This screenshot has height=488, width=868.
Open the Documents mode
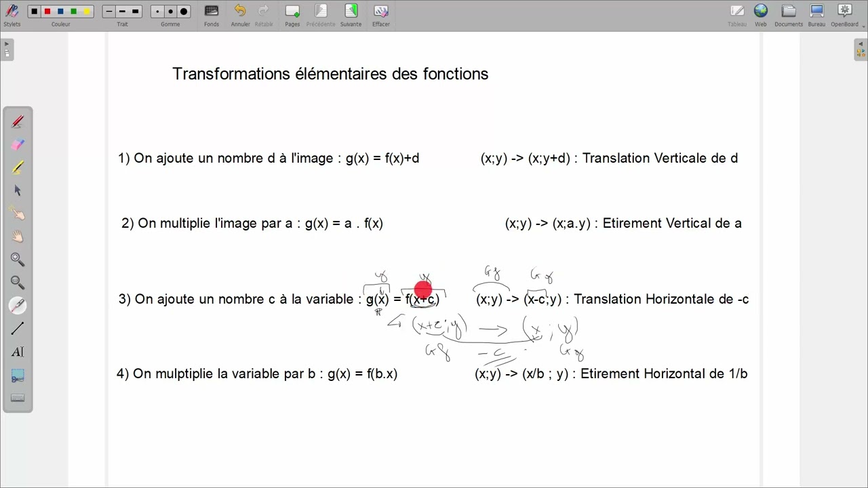[789, 14]
